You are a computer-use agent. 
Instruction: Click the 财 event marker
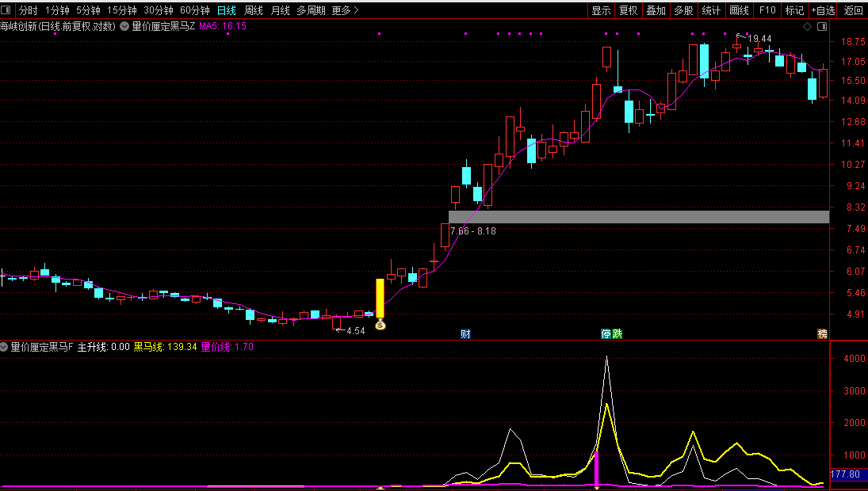(465, 333)
